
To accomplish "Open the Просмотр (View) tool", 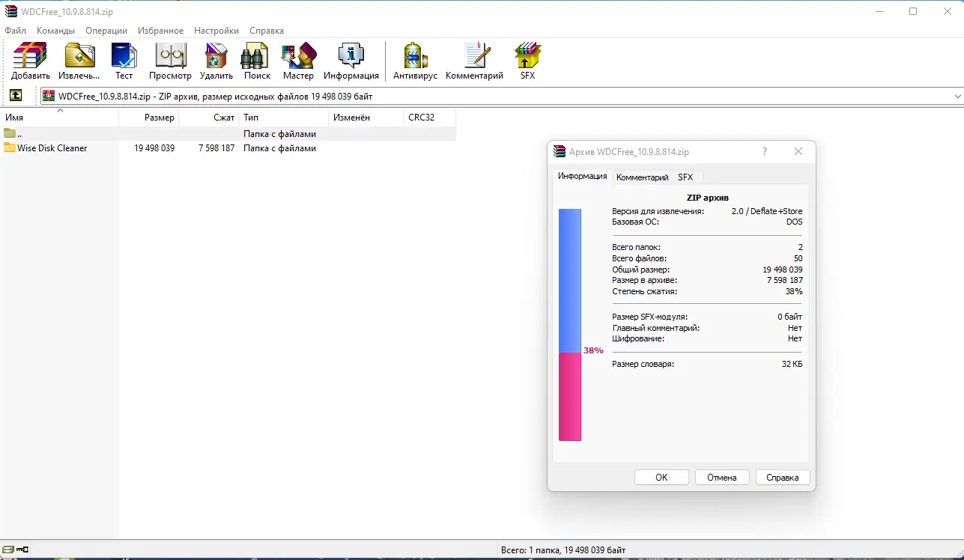I will (170, 60).
